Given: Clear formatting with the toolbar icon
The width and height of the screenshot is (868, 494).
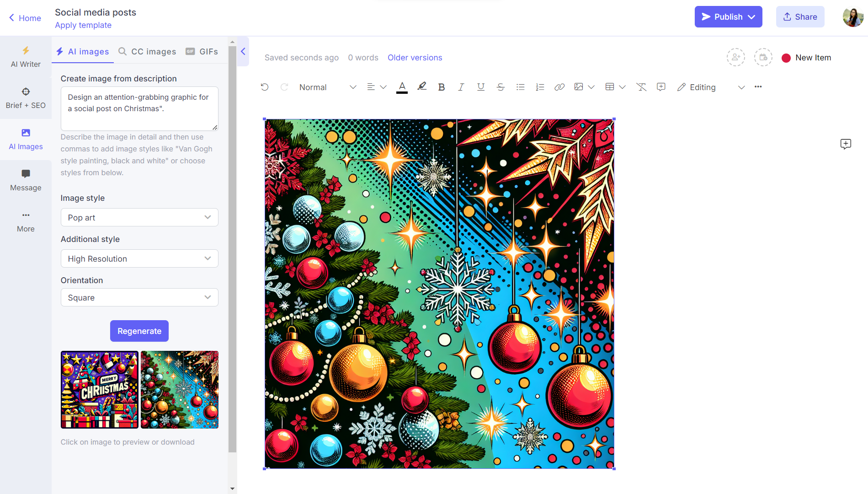Looking at the screenshot, I should [x=641, y=86].
